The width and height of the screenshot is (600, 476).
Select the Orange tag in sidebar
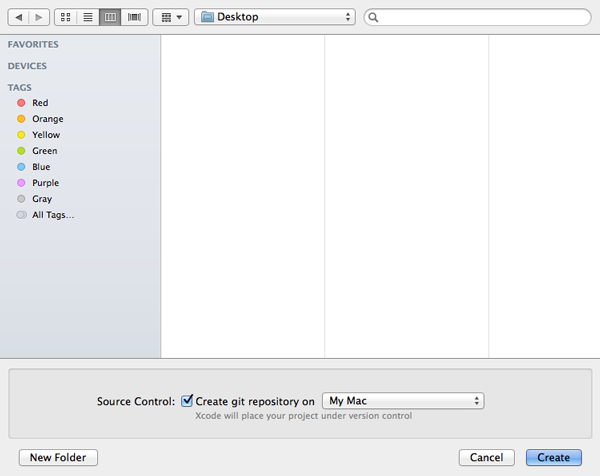[x=47, y=119]
